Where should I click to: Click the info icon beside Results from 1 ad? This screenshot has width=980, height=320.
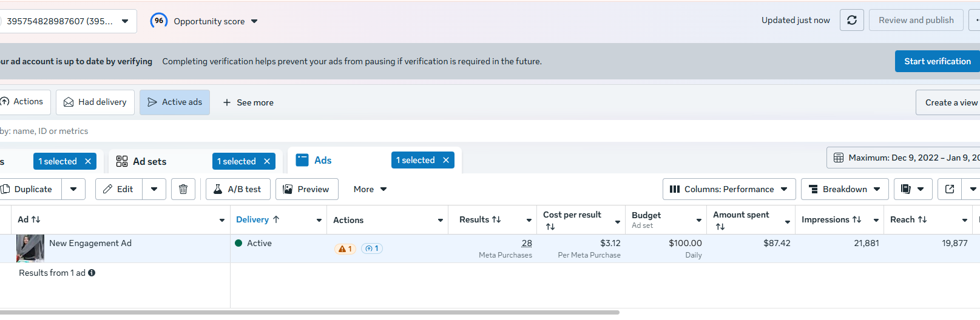[92, 273]
